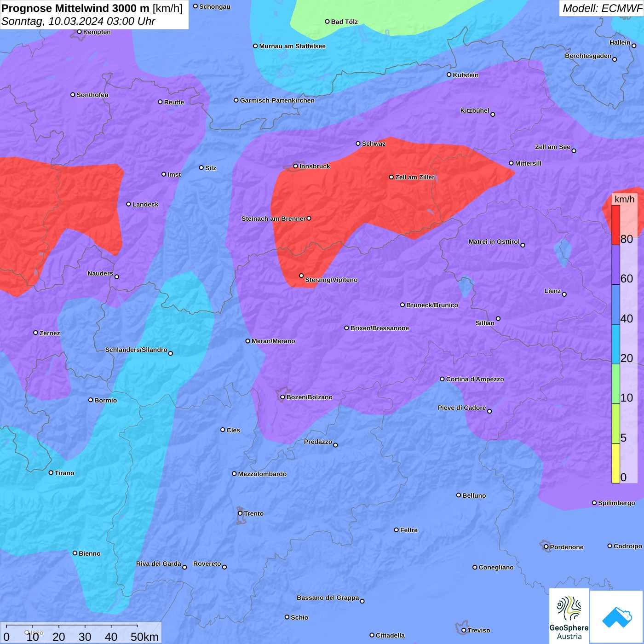The width and height of the screenshot is (644, 644).
Task: Click the Cortina d'Ampezzo marker
Action: click(x=443, y=379)
